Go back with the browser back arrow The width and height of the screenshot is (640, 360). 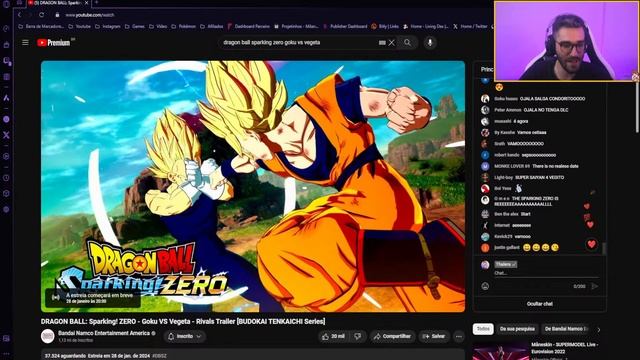(x=20, y=15)
